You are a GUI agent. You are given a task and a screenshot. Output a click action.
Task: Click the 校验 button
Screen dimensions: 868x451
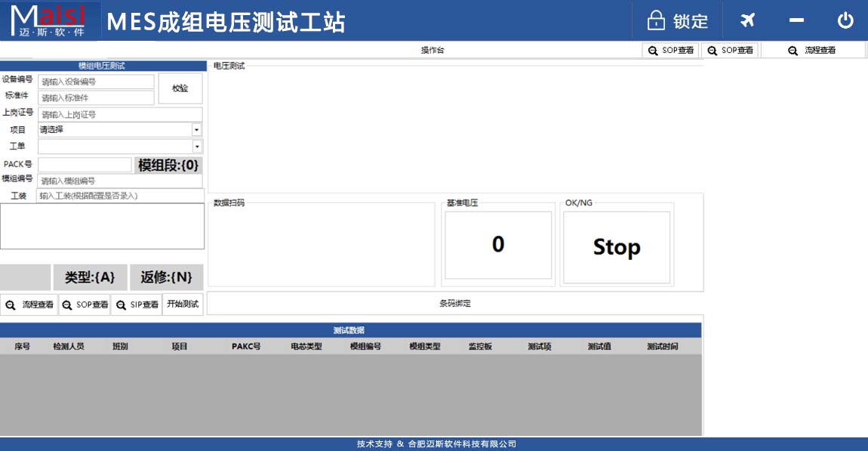181,88
